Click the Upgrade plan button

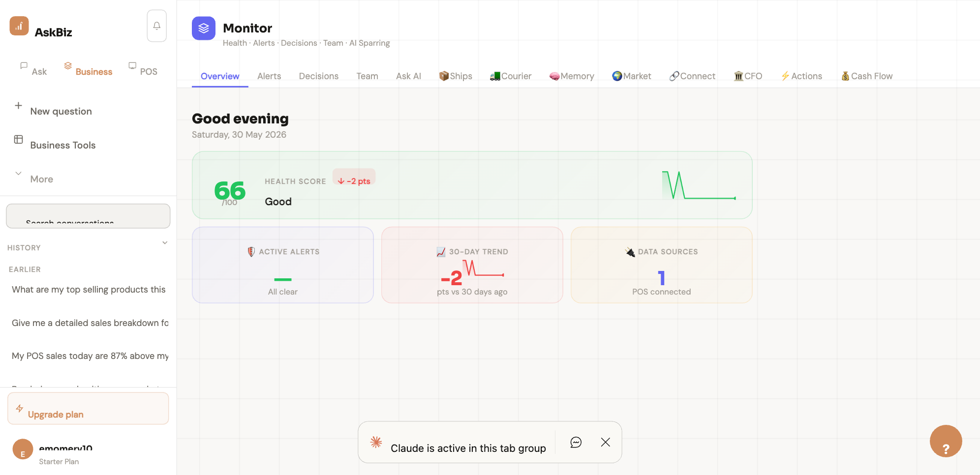pos(88,408)
